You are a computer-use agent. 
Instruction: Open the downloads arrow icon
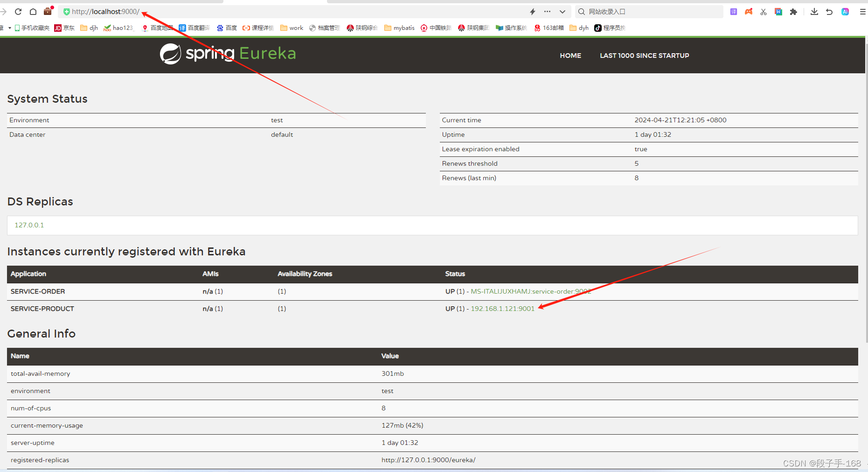(814, 12)
